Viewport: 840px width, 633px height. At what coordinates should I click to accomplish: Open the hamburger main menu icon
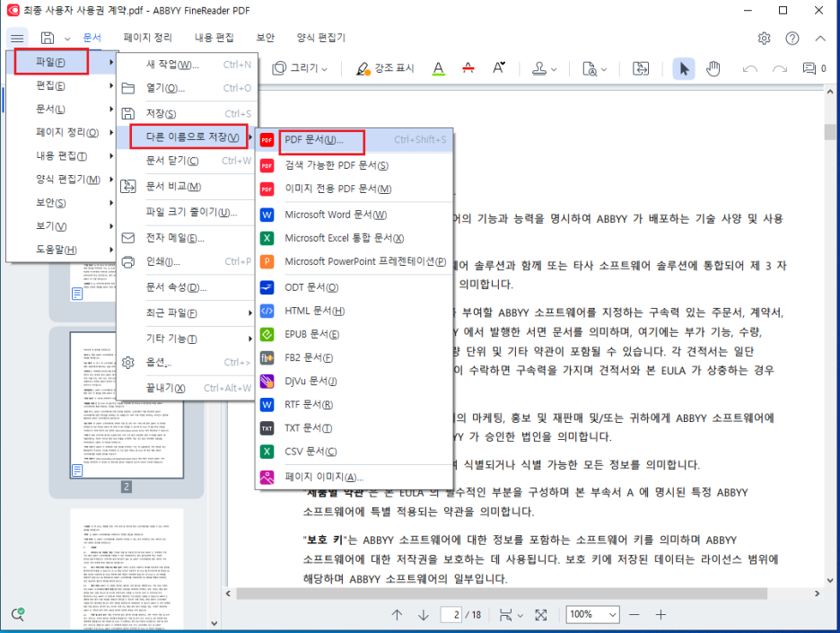(17, 38)
